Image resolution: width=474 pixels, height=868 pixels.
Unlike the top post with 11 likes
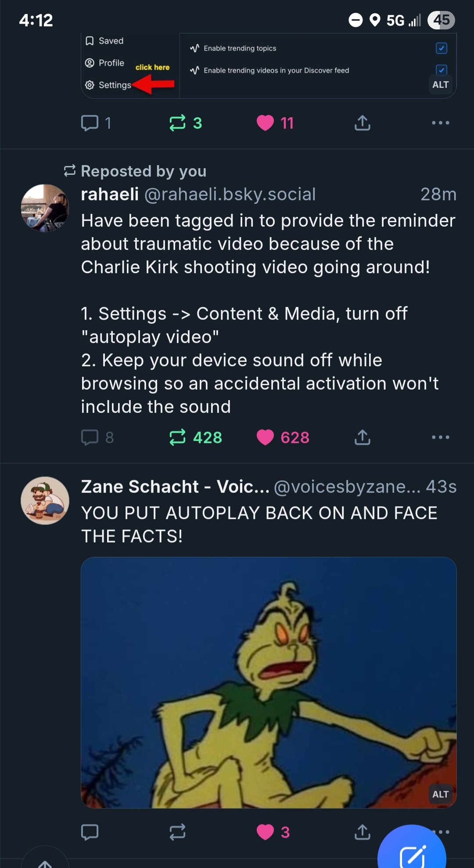click(265, 123)
